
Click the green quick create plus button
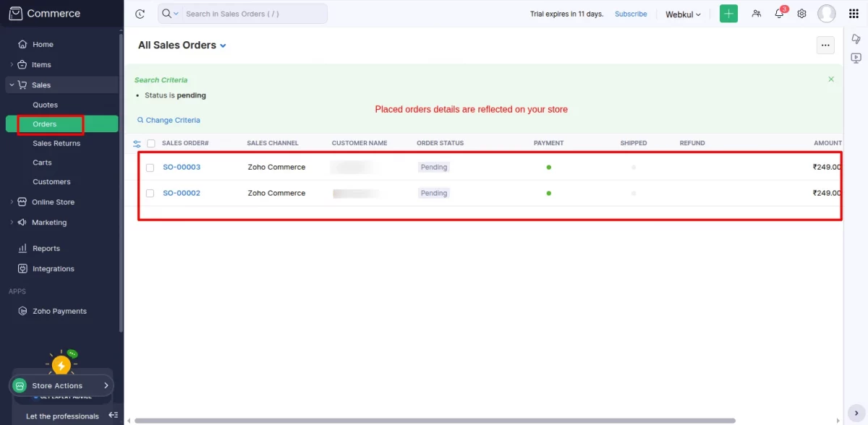tap(728, 14)
